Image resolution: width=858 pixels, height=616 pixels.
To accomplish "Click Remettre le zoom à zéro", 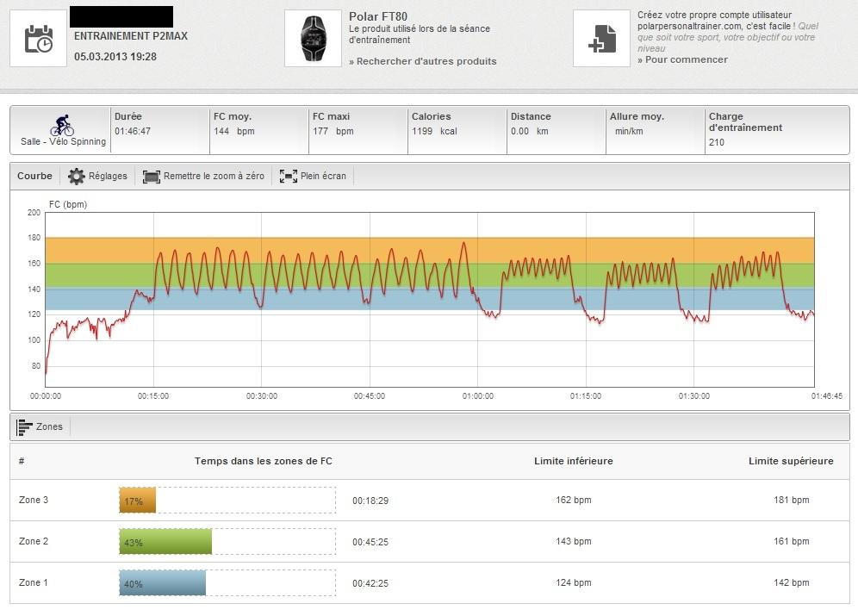I will 214,176.
